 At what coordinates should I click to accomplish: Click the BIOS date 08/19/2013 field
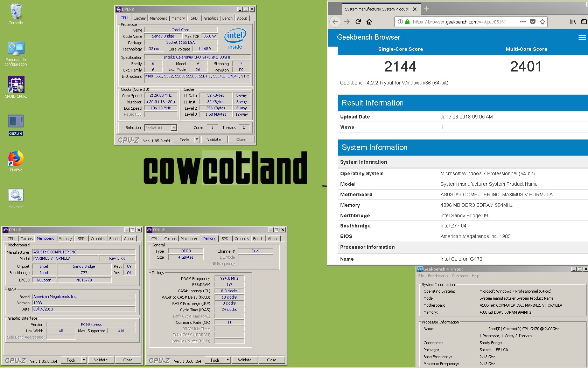click(84, 309)
